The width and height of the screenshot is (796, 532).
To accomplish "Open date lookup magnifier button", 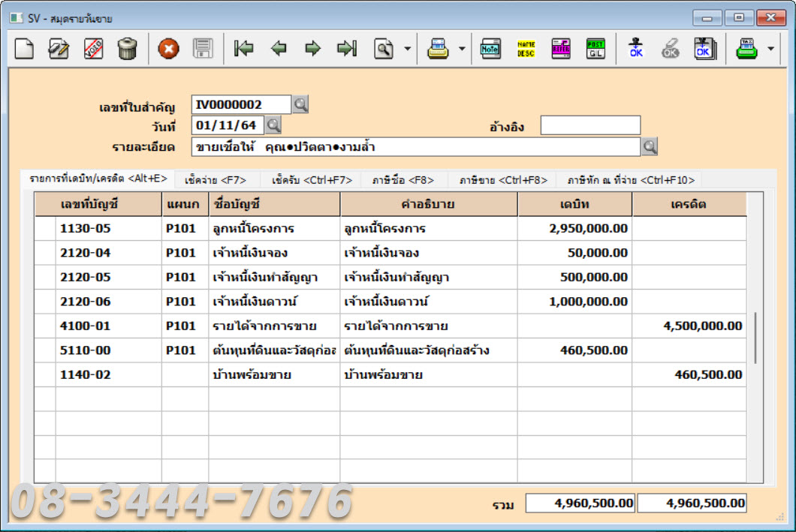I will [273, 125].
